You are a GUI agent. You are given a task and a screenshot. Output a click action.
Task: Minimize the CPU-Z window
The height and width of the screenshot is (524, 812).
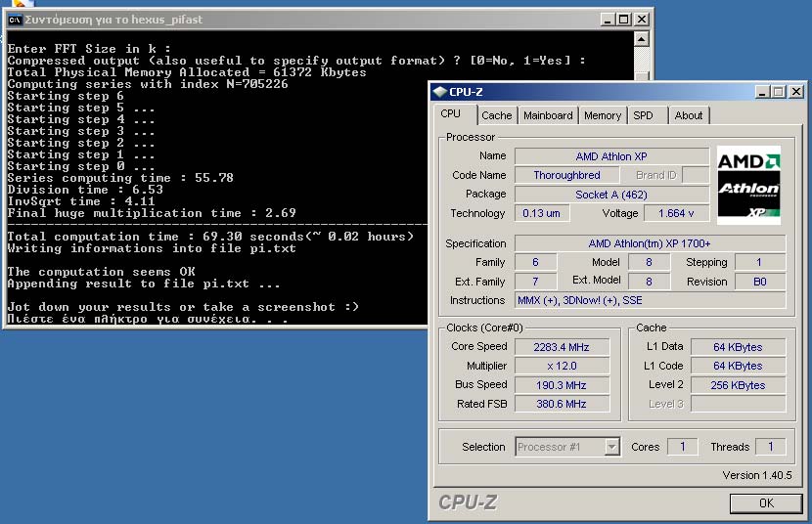(x=761, y=92)
